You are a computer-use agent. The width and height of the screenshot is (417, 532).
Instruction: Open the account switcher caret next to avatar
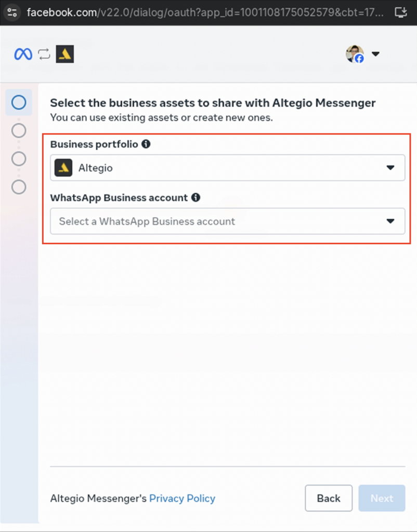375,54
